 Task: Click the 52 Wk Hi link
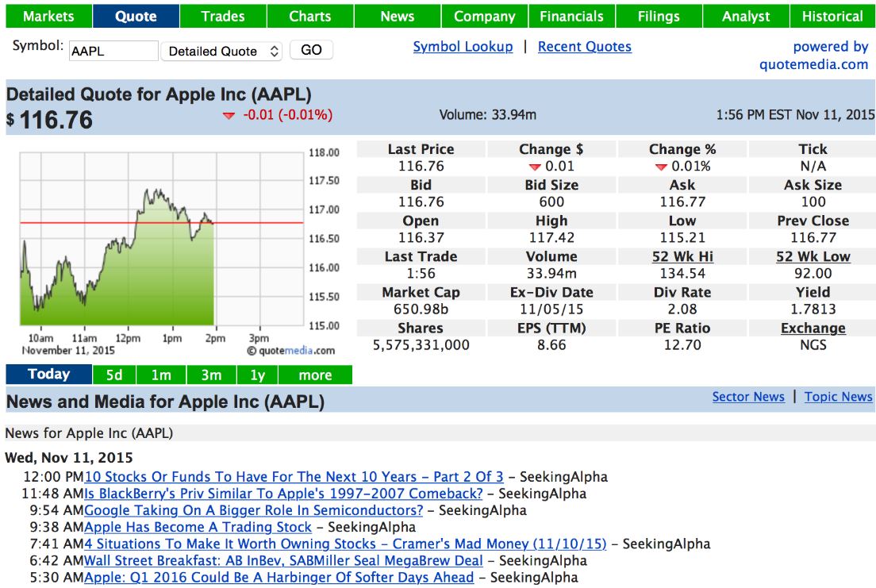pyautogui.click(x=682, y=256)
